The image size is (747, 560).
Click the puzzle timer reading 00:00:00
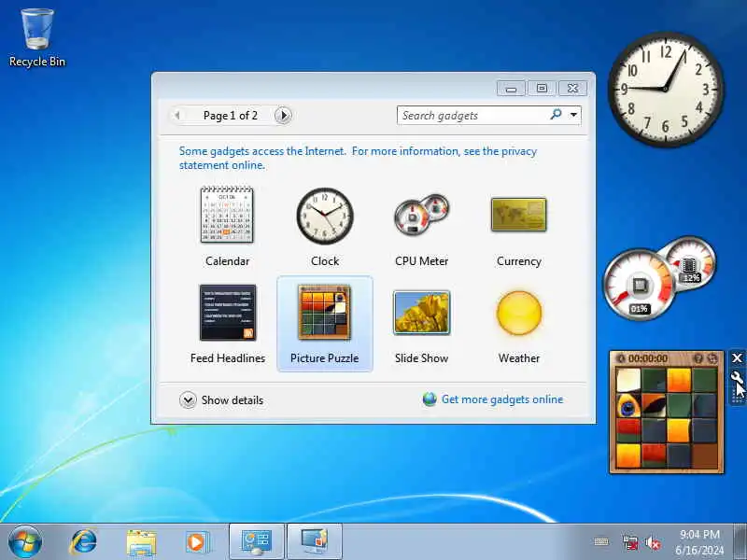(x=648, y=358)
